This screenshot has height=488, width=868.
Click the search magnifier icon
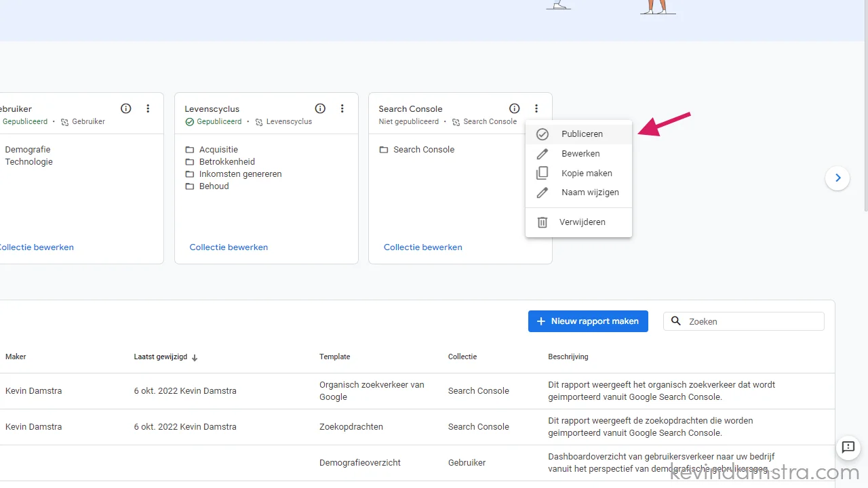point(676,321)
